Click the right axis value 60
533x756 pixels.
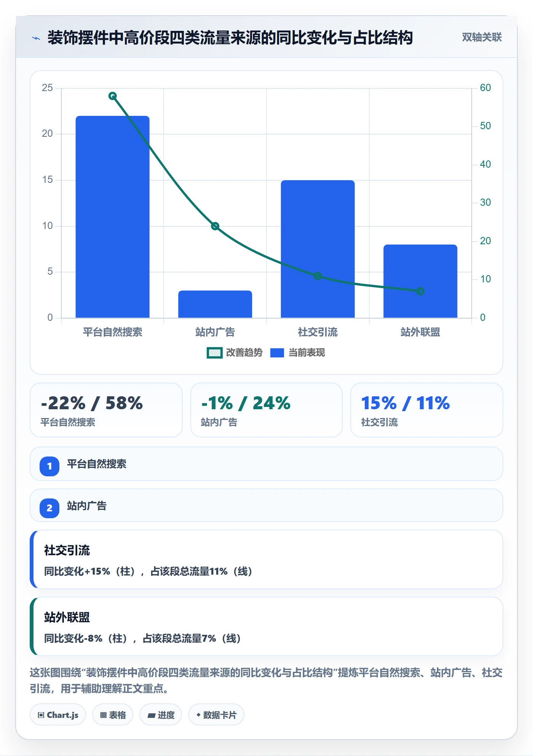[485, 88]
